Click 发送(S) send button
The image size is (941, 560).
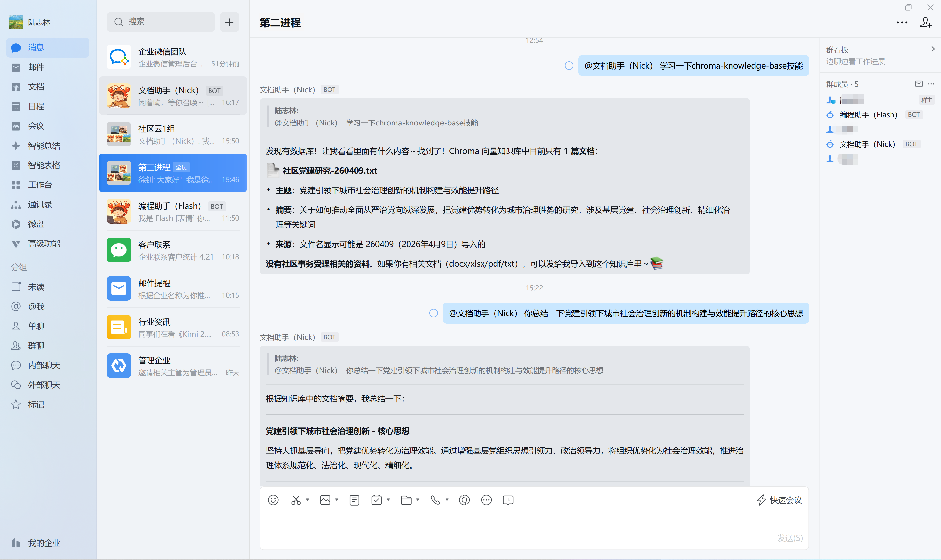(790, 538)
